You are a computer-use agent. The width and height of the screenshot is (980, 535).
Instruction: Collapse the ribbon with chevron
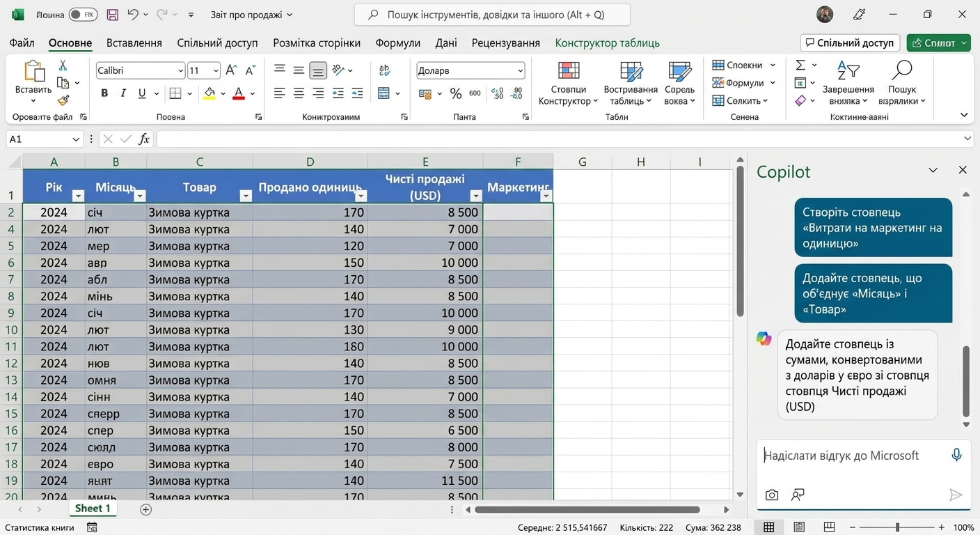[x=964, y=115]
